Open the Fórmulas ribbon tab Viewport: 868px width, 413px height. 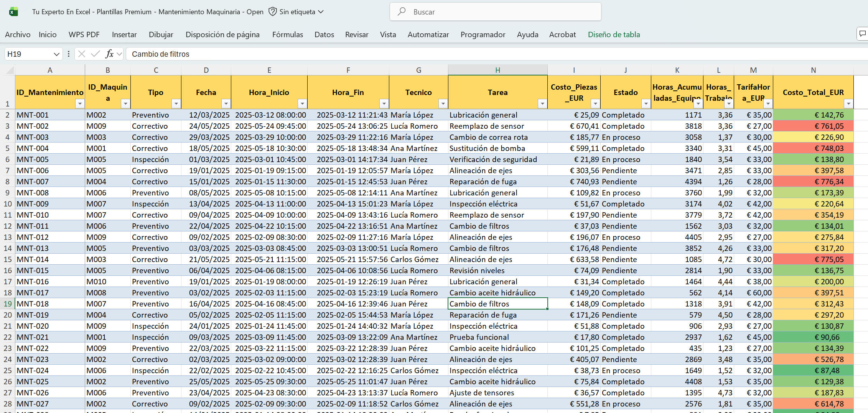pos(287,34)
